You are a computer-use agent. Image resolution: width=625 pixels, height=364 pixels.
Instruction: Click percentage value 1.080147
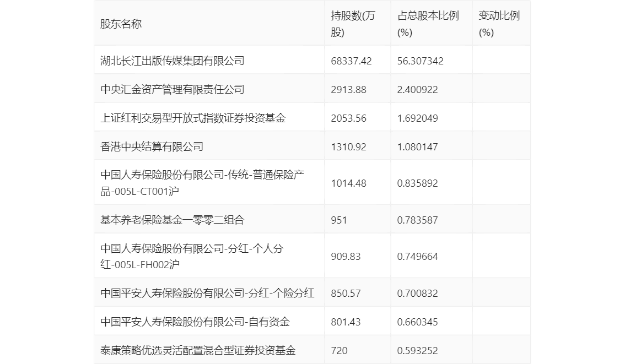click(x=417, y=147)
